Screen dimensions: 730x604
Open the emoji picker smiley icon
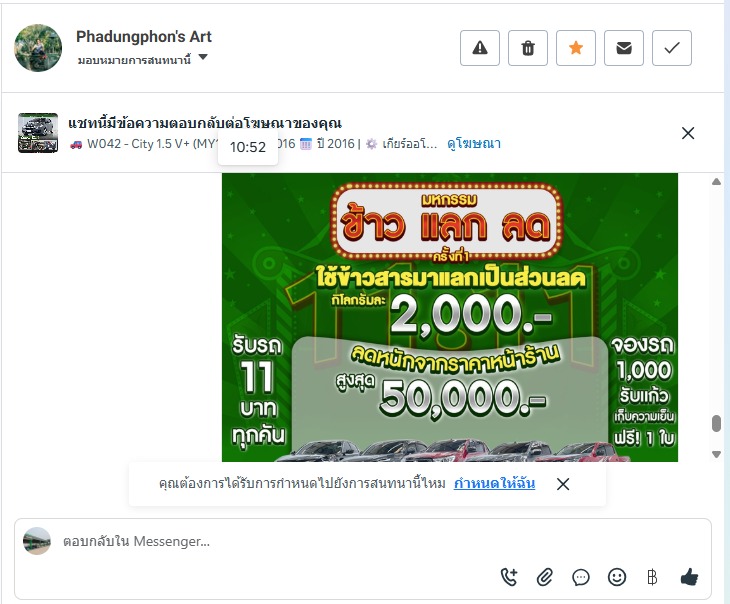point(617,577)
